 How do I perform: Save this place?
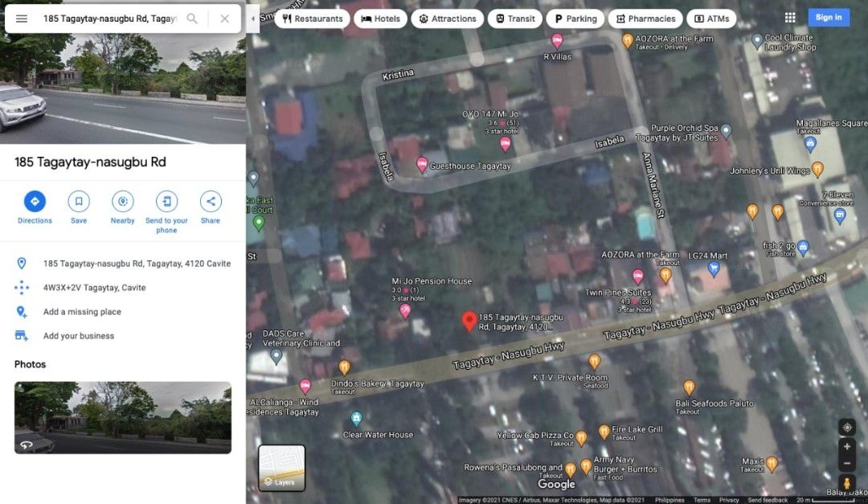[79, 207]
